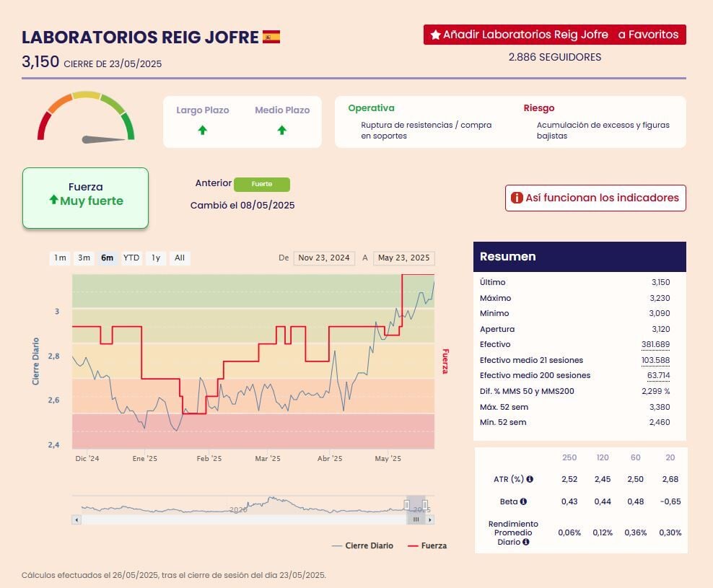
Task: Add Laboratorios Reig Jofre to Favoritos
Action: pos(555,35)
